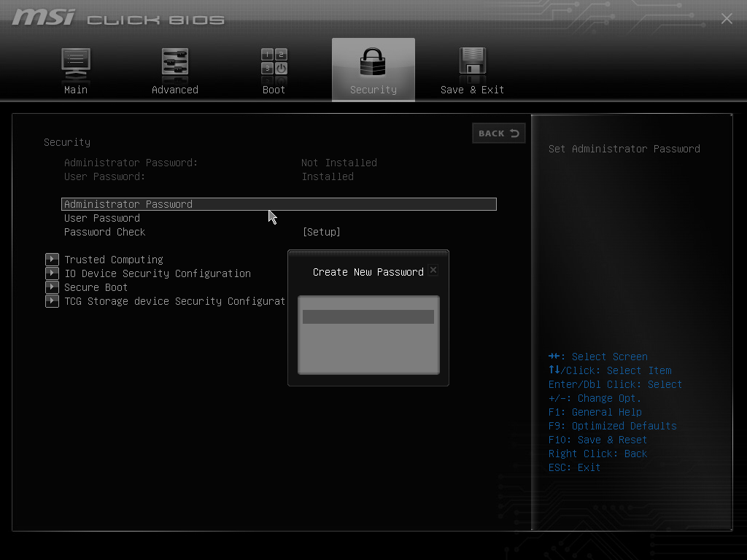Expand the Secure Boot submenu arrow
The height and width of the screenshot is (560, 747).
(x=52, y=287)
